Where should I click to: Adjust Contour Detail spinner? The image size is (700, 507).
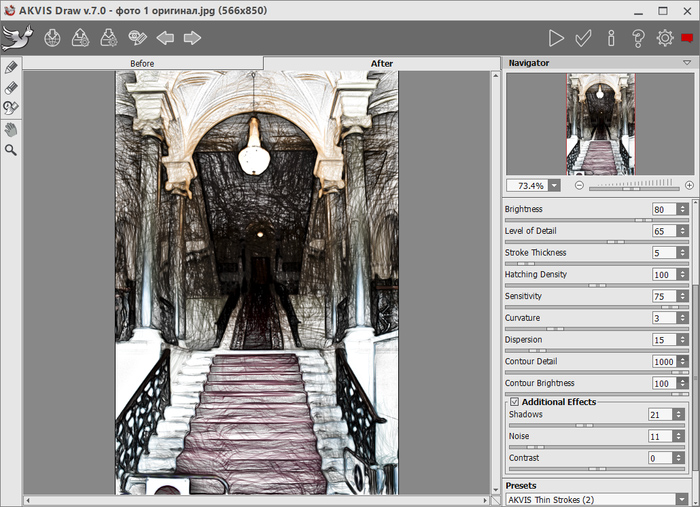(682, 362)
